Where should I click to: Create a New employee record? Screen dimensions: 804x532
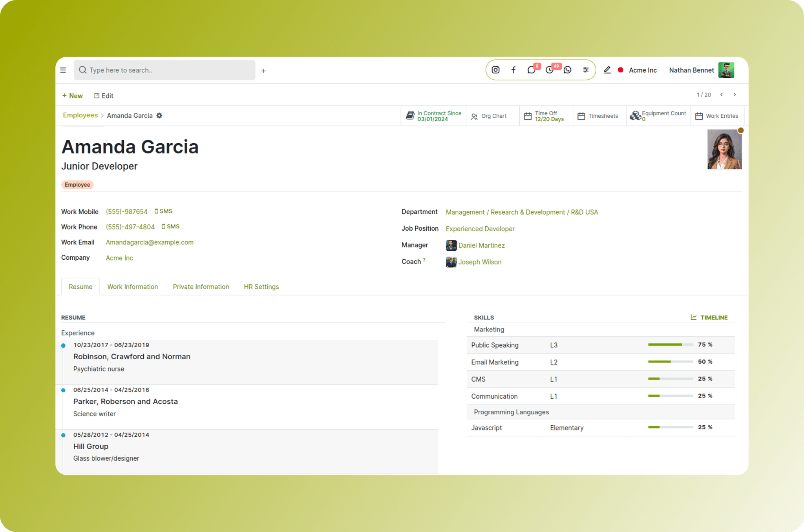click(73, 96)
